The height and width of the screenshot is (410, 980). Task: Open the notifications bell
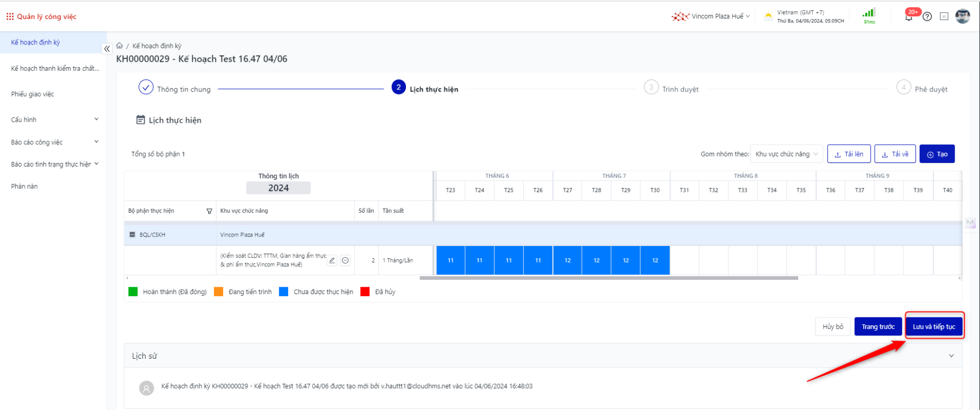(x=909, y=17)
